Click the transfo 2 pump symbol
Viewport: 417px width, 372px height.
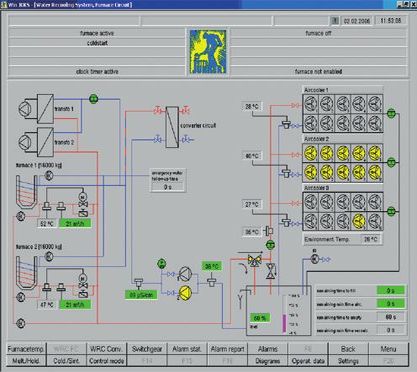(25, 142)
